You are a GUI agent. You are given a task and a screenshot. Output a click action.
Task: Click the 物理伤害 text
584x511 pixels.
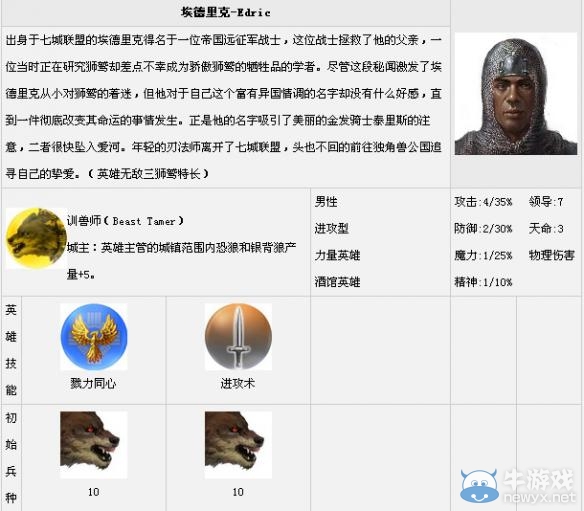[x=552, y=255]
